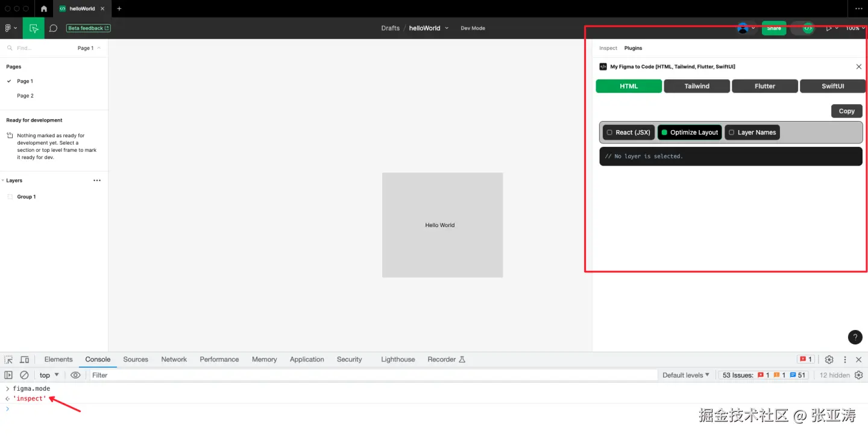Open the Recorder DevTools tab
The image size is (868, 436).
click(447, 360)
